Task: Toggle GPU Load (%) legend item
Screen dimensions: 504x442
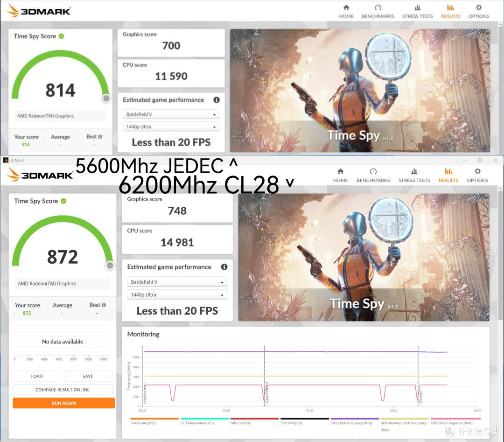Action: click(x=255, y=421)
